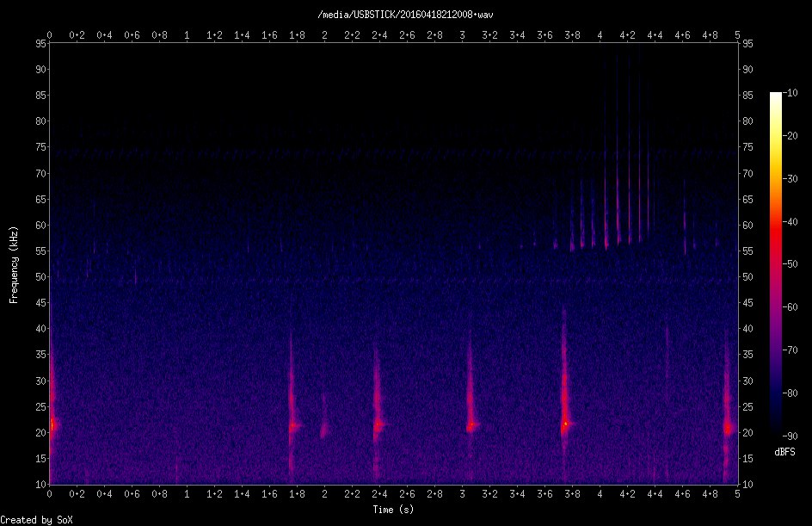Click the '-30' colorbar label
This screenshot has height=526, width=812.
tap(790, 179)
